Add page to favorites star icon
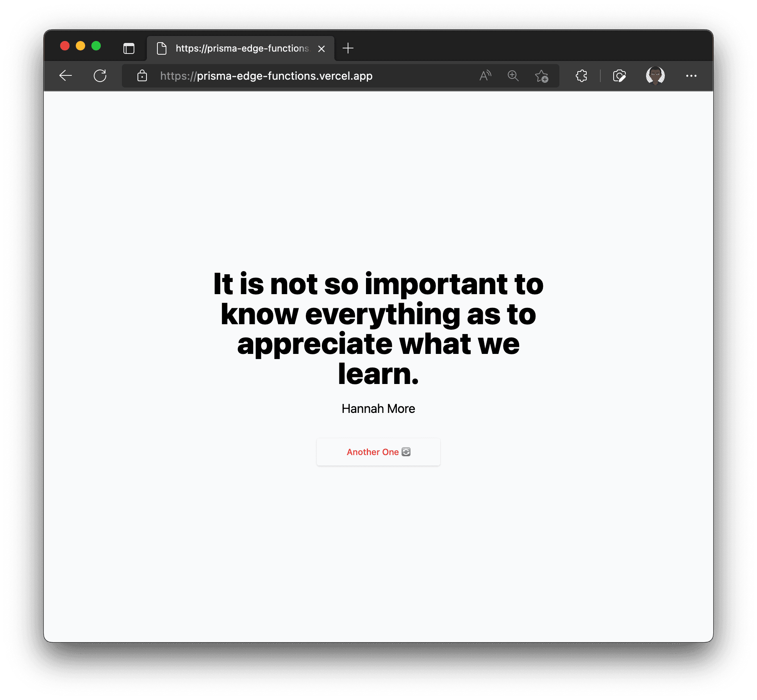 click(x=542, y=76)
